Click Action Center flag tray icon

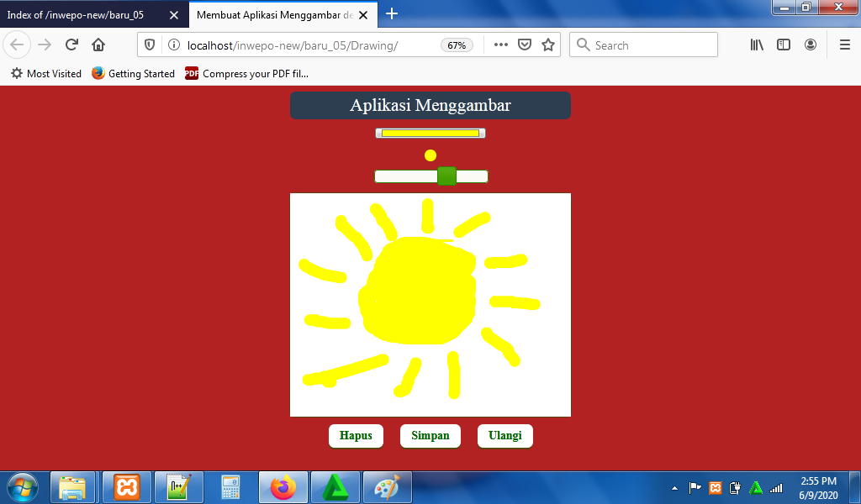pos(695,487)
